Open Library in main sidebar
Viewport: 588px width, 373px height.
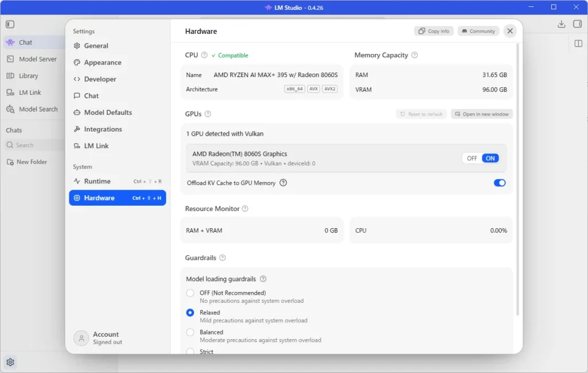pyautogui.click(x=33, y=76)
